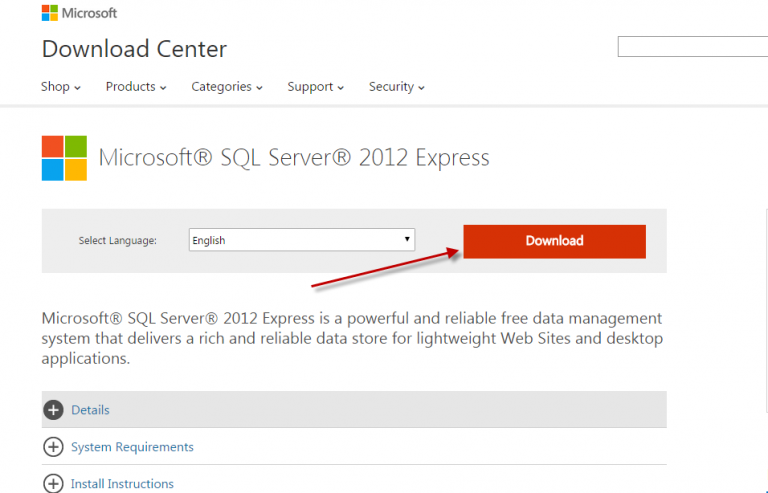Expand the Shop menu
The width and height of the screenshot is (768, 493).
pyautogui.click(x=60, y=87)
